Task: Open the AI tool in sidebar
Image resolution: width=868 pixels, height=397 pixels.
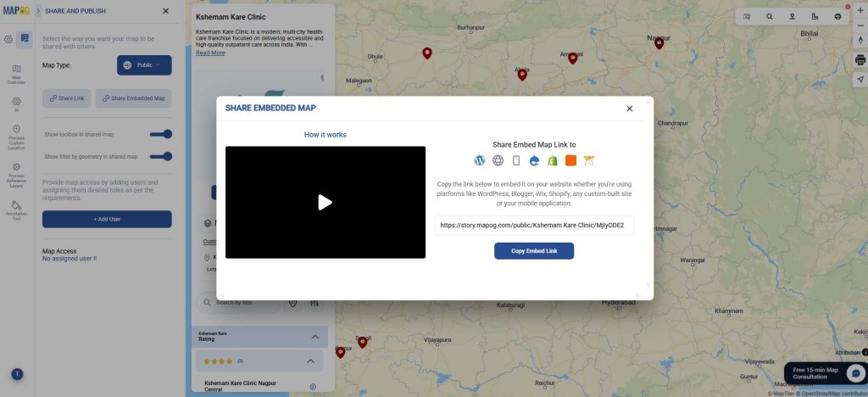Action: point(17,104)
